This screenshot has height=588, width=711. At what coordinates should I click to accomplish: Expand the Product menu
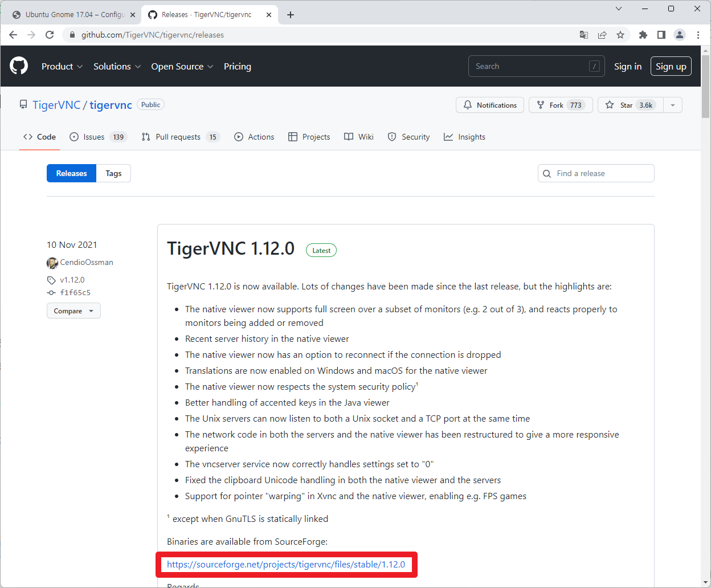pos(62,66)
